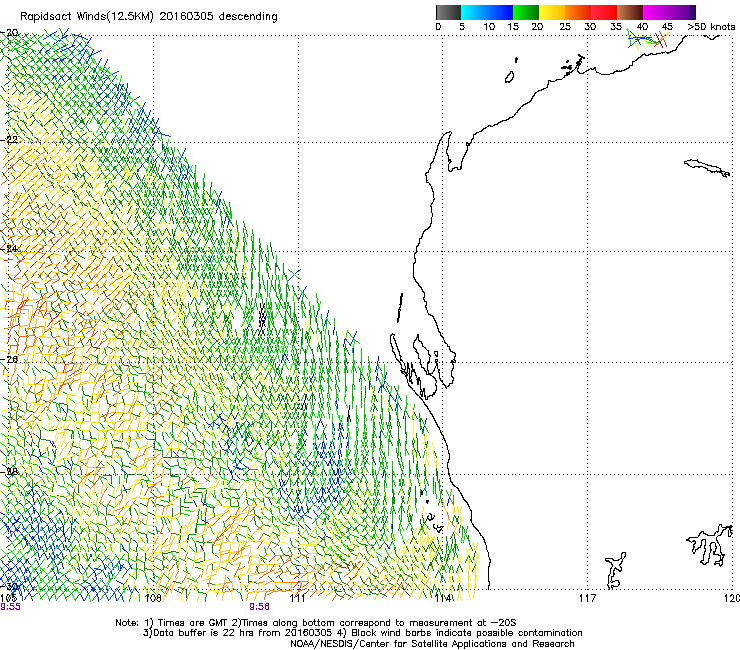The image size is (740, 650).
Task: Click the magenta 40-45 knots legend swatch
Action: [x=656, y=12]
